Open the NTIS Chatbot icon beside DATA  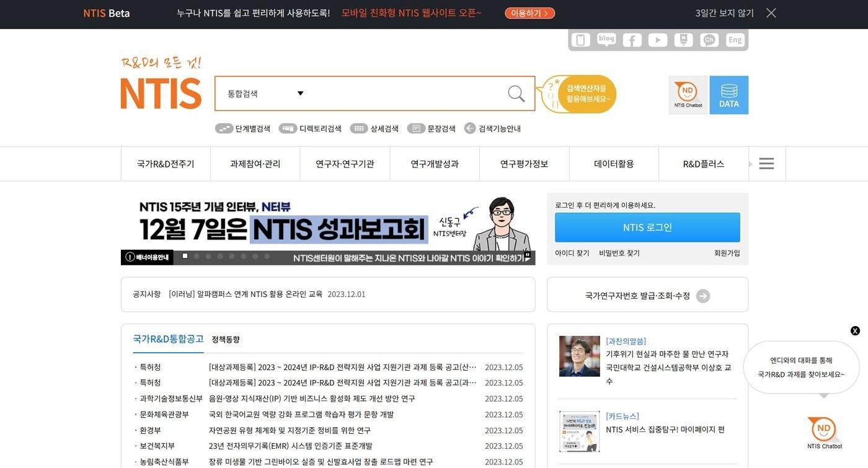(x=688, y=95)
